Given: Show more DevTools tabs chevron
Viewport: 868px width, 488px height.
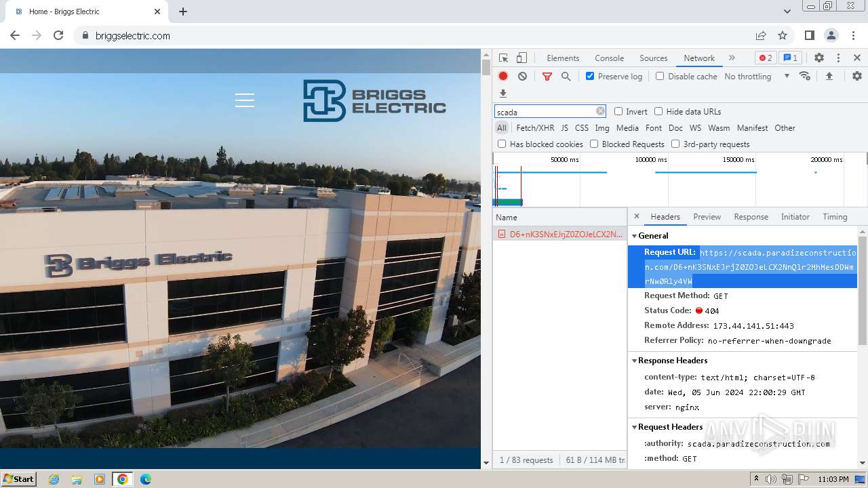Looking at the screenshot, I should tap(732, 58).
